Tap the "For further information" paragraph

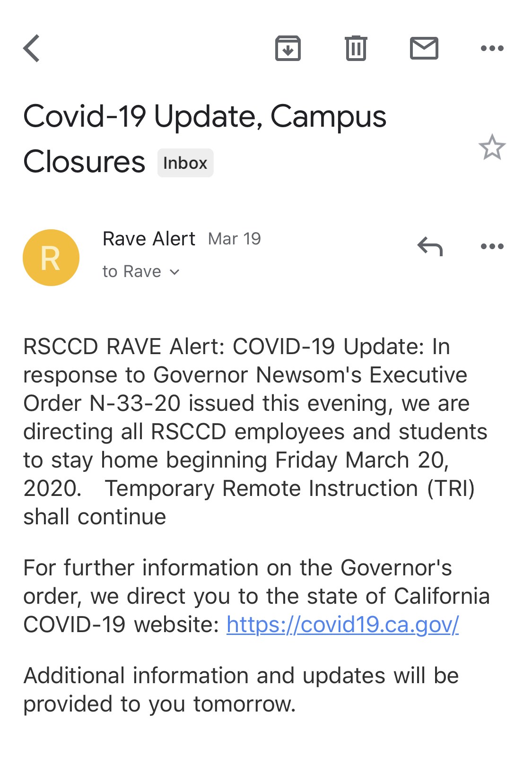(x=256, y=596)
